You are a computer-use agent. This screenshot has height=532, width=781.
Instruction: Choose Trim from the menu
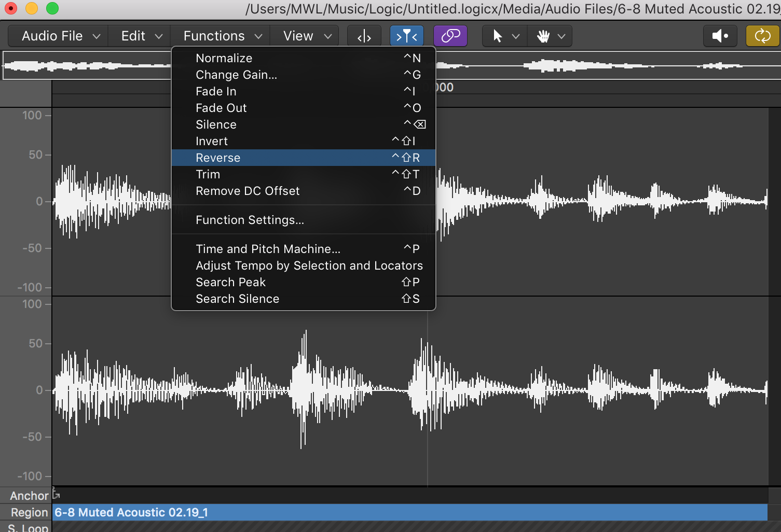304,174
